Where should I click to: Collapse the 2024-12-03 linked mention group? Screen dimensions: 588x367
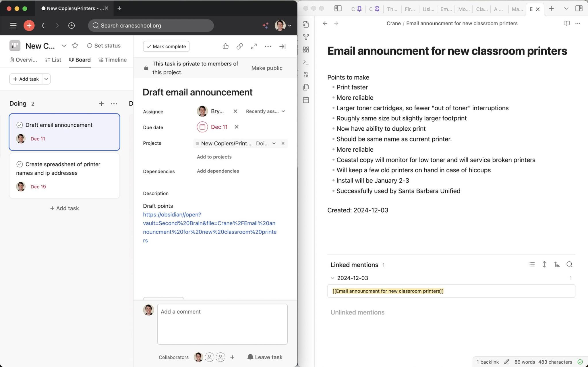[x=332, y=278]
